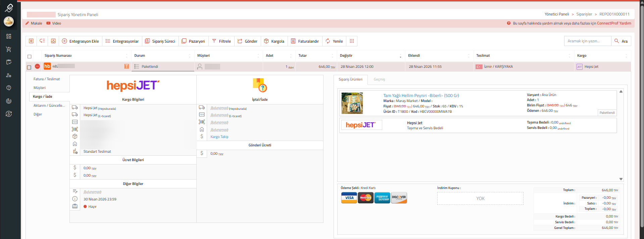Click the product list scroll-down arrow

621,179
